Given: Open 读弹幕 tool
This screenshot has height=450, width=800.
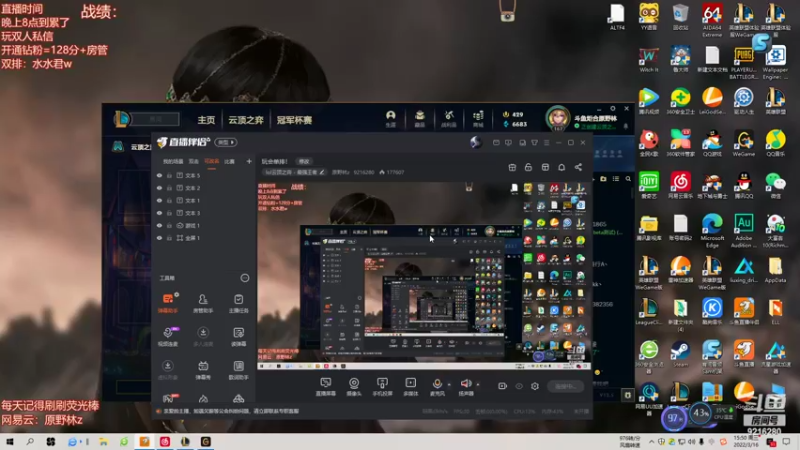Looking at the screenshot, I should click(x=238, y=336).
